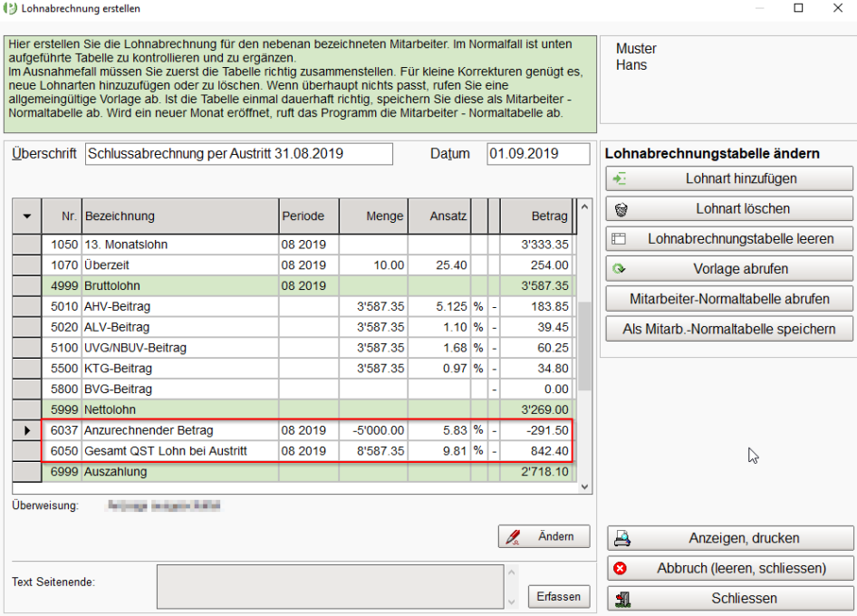Viewport: 857px width, 616px height.
Task: Click the Erfassen button
Action: click(x=559, y=596)
